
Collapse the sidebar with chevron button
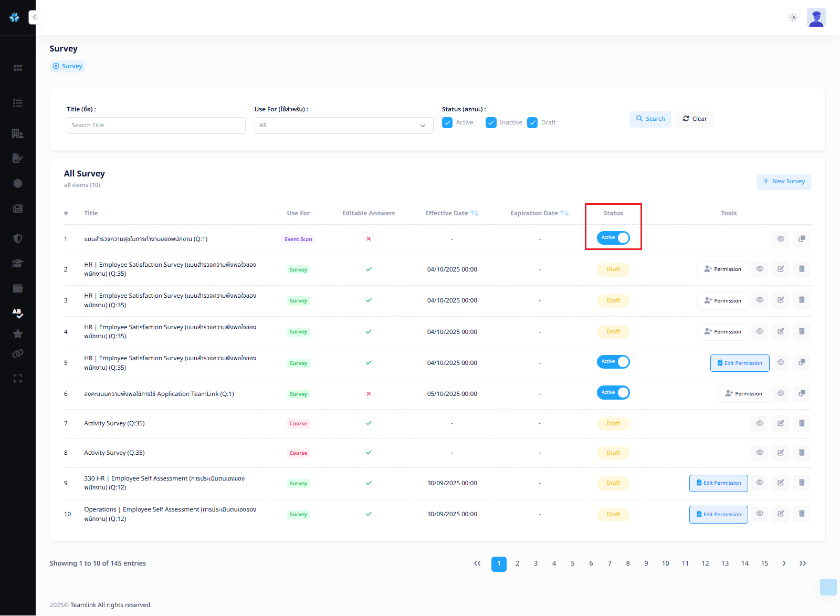click(x=35, y=17)
